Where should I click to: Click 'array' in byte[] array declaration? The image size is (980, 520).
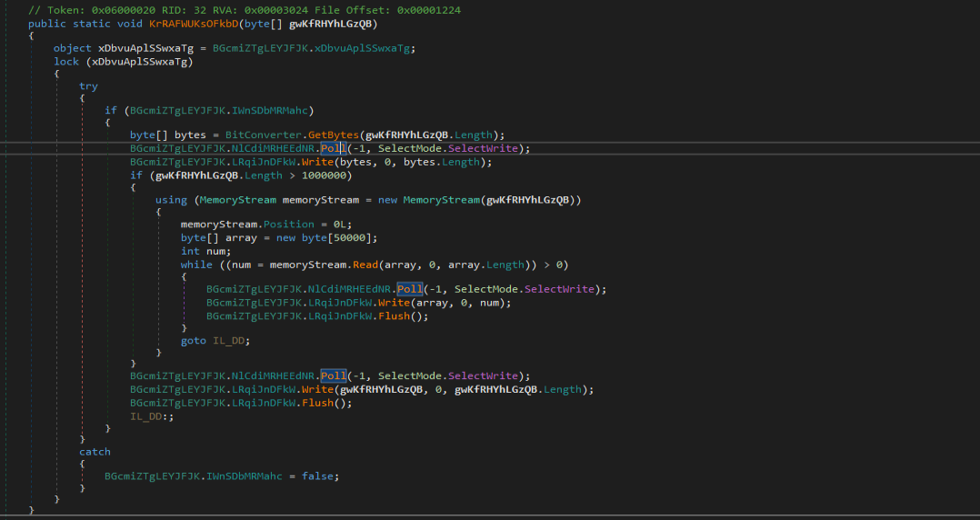tap(241, 238)
